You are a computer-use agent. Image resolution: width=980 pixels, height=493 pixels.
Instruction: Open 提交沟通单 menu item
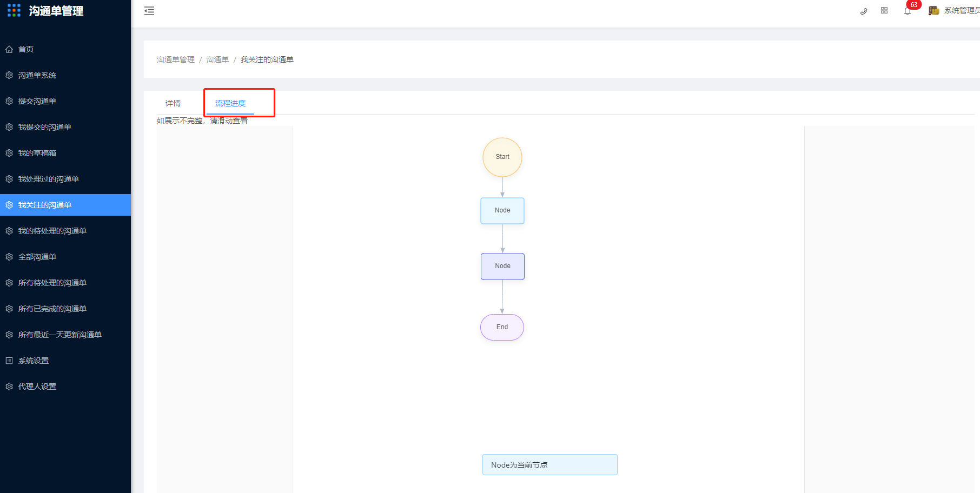click(65, 101)
